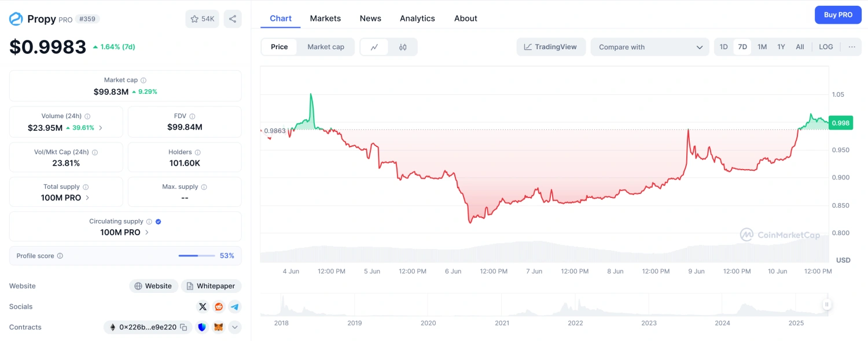Open the X (Twitter) social link
Viewport: 868px width, 341px height.
[203, 307]
